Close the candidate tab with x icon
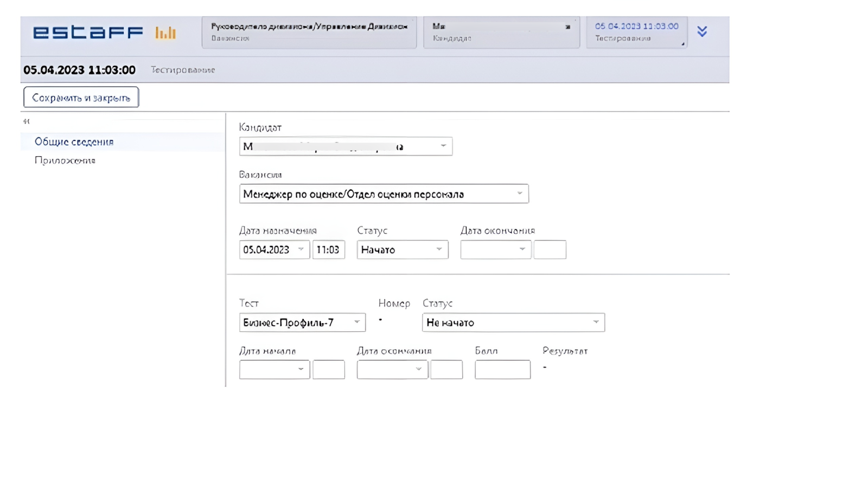 pyautogui.click(x=567, y=27)
